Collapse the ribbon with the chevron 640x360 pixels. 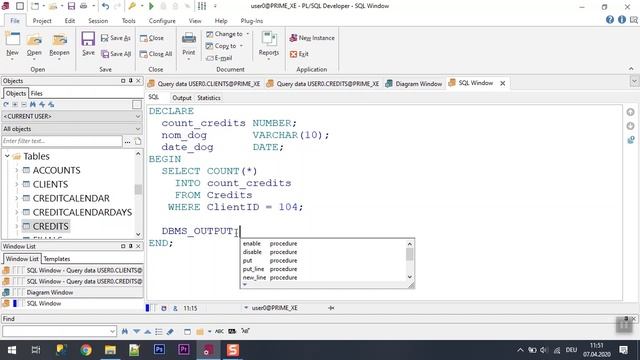click(x=631, y=69)
